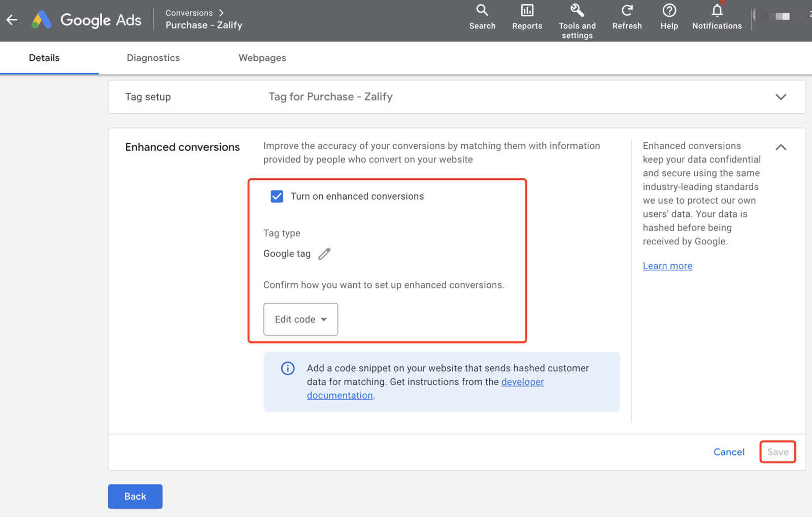Edit Google tag type pencil

324,253
